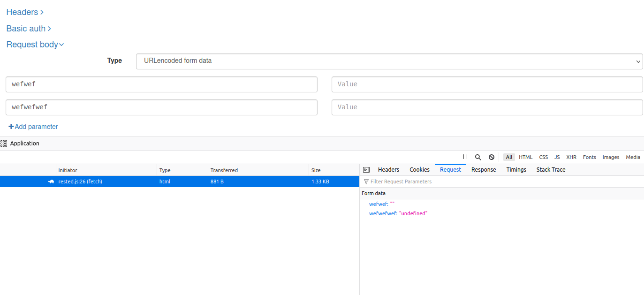Filter requests by Media
Screen dimensions: 644x295
tap(633, 157)
